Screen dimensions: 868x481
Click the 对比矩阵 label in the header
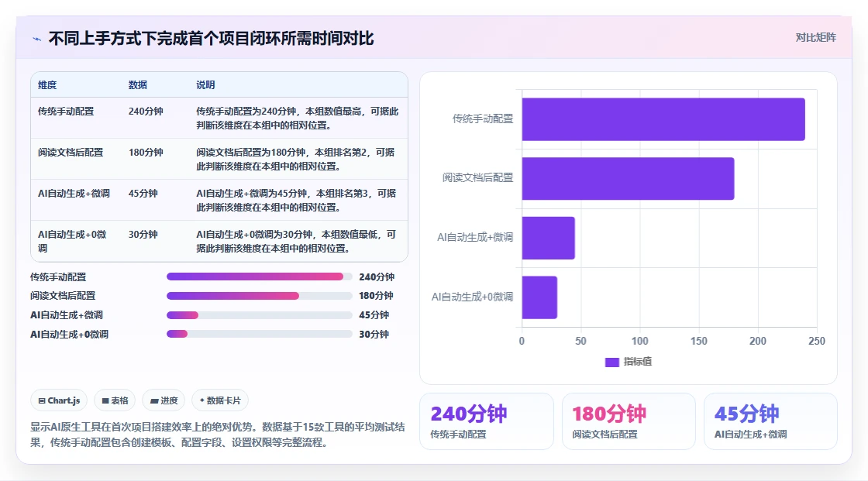tap(815, 38)
